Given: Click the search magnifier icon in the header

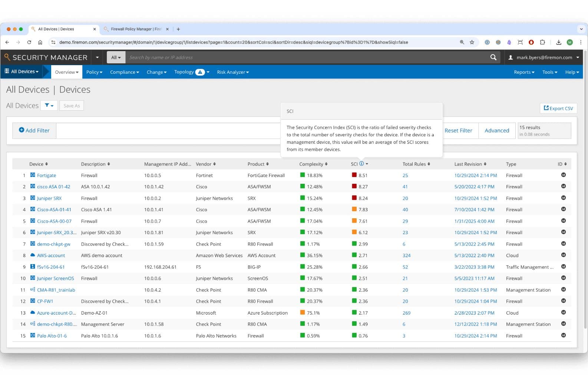Looking at the screenshot, I should click(493, 57).
